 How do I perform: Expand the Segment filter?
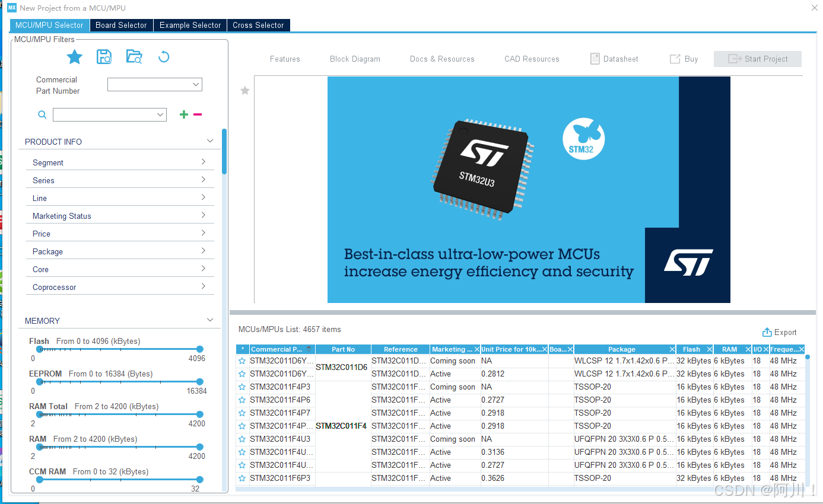[x=204, y=162]
